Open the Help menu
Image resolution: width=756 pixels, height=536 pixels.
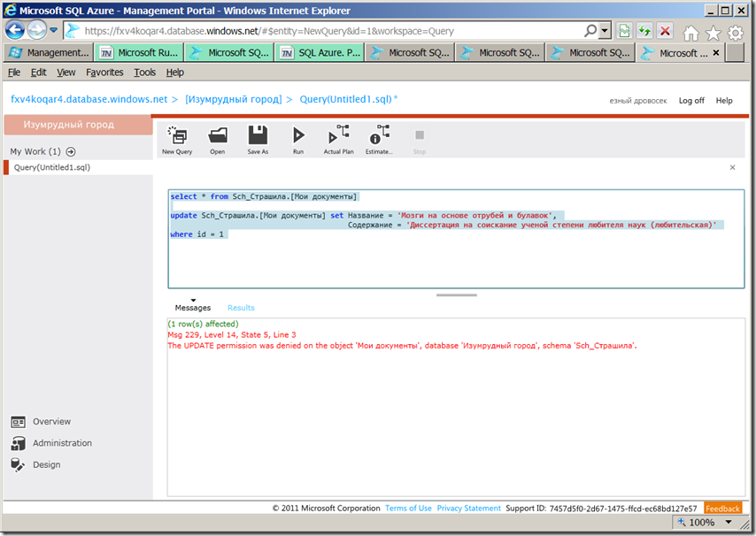(x=175, y=73)
